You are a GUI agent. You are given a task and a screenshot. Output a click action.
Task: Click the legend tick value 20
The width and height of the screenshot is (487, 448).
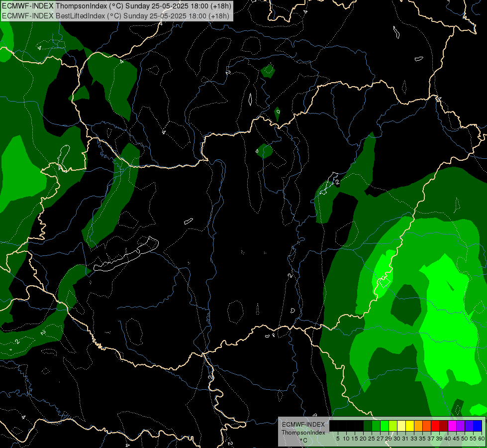coord(363,439)
